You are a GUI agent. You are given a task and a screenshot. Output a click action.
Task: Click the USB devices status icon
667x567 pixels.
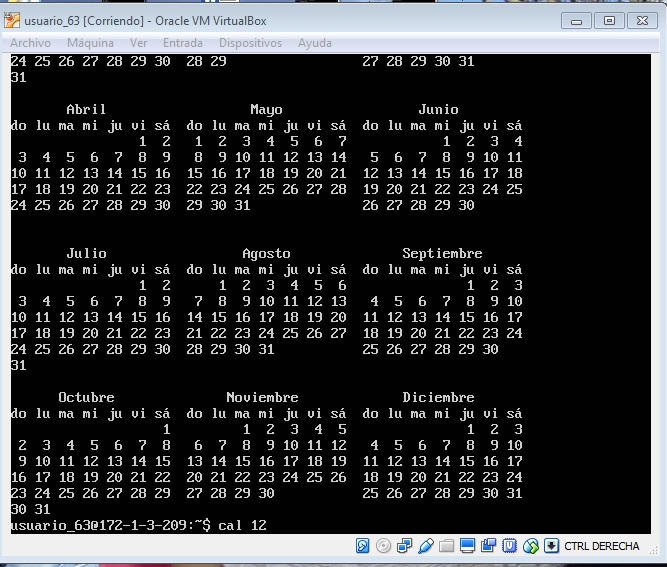(x=425, y=546)
